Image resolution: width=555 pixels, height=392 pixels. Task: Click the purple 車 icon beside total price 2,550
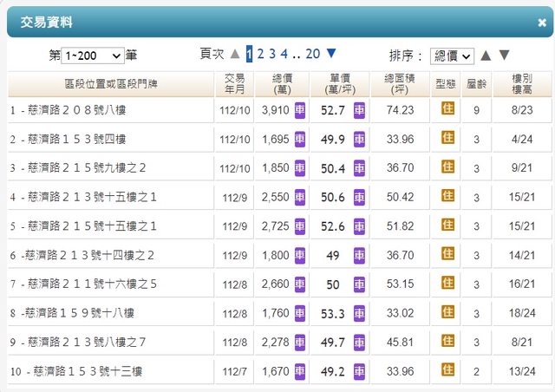(x=300, y=197)
